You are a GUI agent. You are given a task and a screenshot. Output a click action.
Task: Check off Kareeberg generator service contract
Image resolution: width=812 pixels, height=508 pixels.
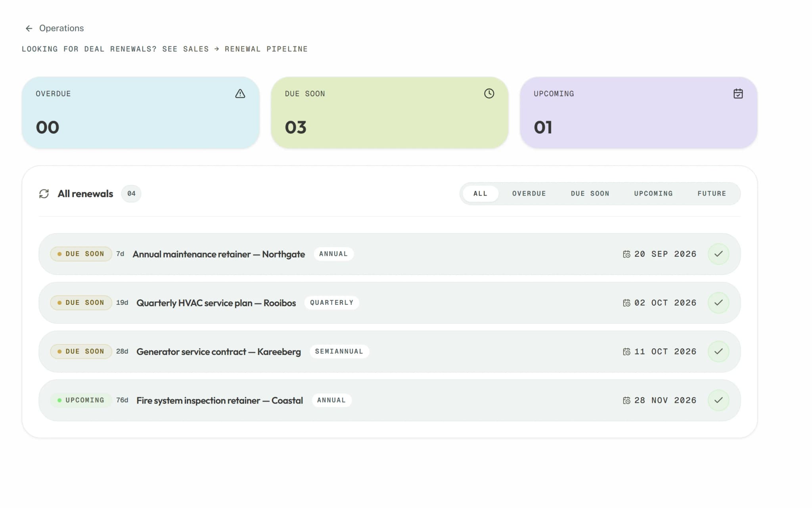(x=718, y=352)
